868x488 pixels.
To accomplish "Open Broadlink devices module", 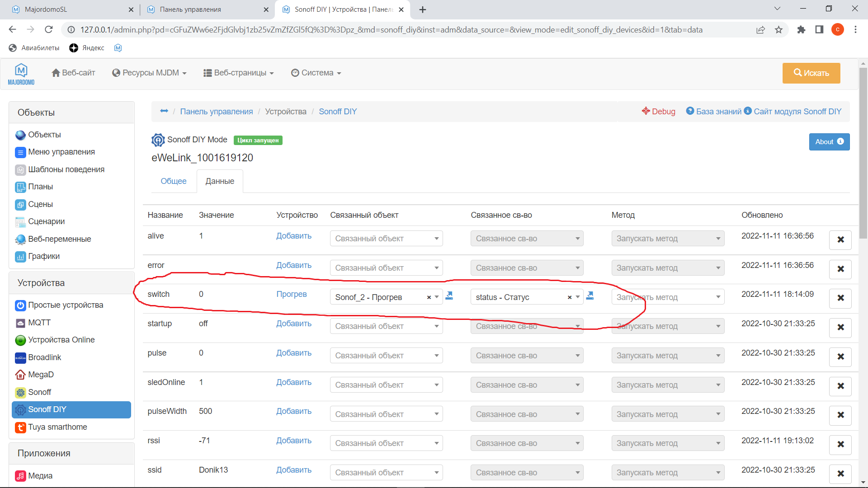I will point(44,357).
